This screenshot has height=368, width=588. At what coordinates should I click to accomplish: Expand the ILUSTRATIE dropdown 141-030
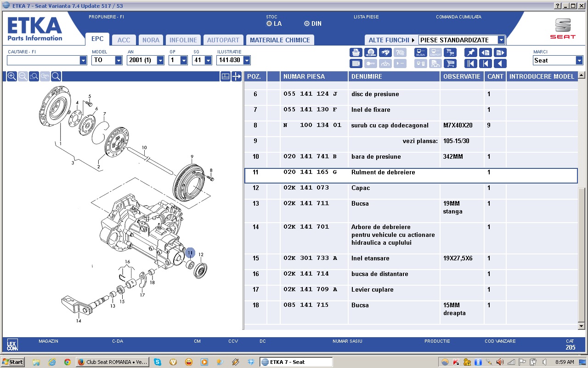coord(247,60)
